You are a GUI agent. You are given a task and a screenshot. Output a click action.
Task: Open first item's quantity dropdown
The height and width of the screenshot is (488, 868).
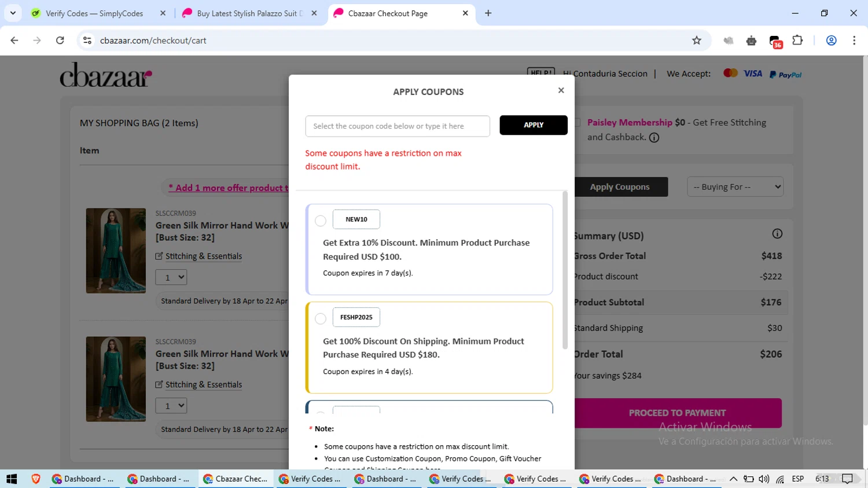pyautogui.click(x=171, y=277)
